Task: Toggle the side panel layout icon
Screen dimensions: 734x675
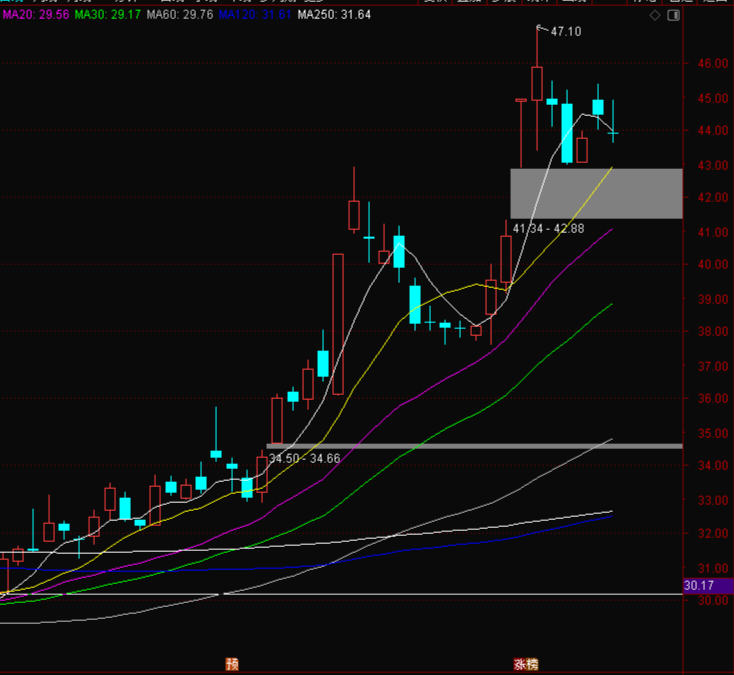Action: (674, 15)
